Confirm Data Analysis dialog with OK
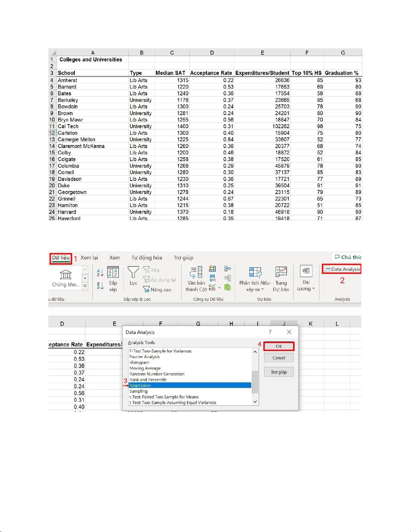 [x=279, y=346]
